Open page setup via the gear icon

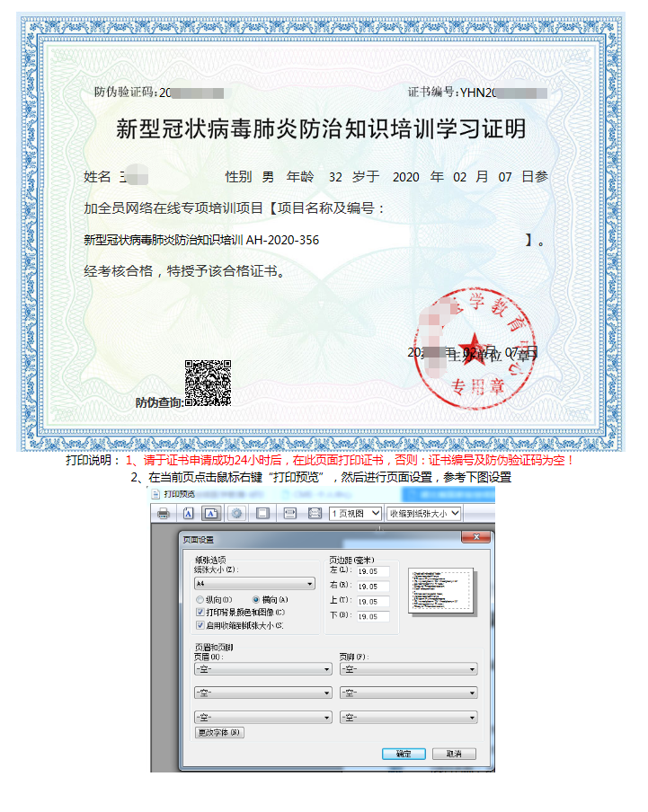(x=236, y=513)
